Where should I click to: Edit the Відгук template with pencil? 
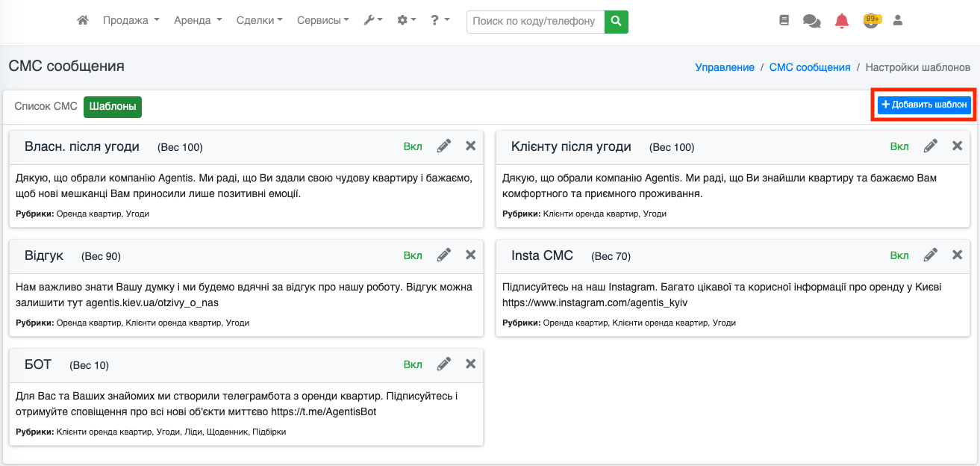(444, 255)
